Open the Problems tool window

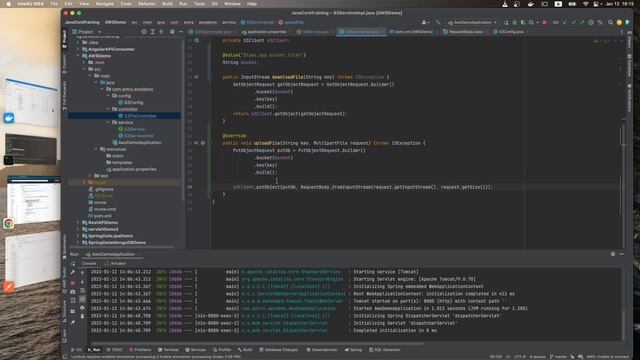(140, 350)
